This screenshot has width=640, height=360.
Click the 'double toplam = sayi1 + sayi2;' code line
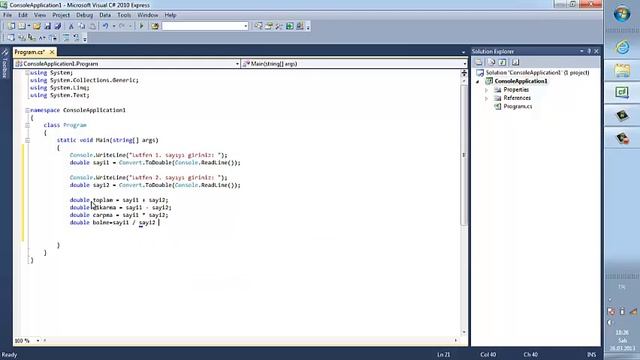(x=119, y=200)
